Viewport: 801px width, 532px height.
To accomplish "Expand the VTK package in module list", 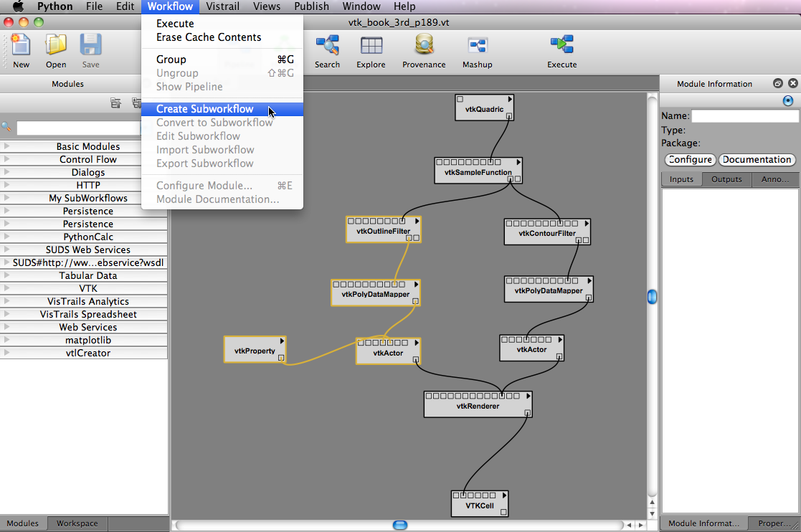I will (6, 288).
